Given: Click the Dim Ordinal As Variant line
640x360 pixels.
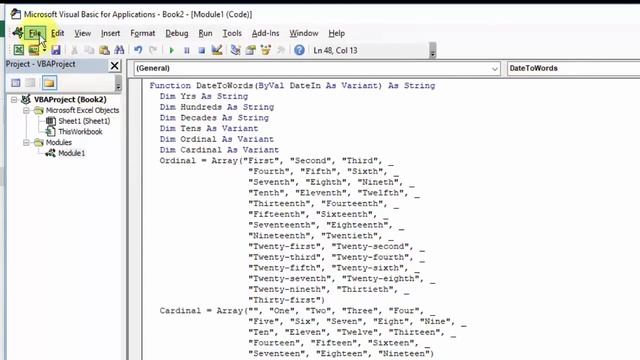Looking at the screenshot, I should [x=217, y=139].
